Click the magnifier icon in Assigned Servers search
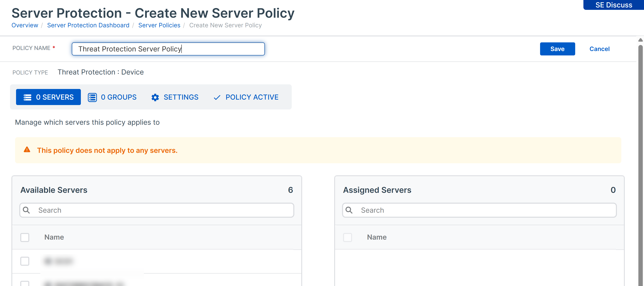 point(349,210)
